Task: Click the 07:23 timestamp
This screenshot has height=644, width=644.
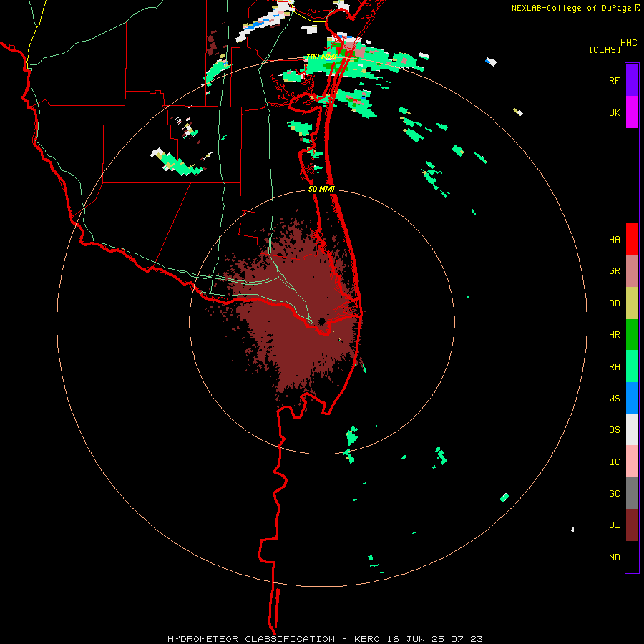Action: click(467, 639)
